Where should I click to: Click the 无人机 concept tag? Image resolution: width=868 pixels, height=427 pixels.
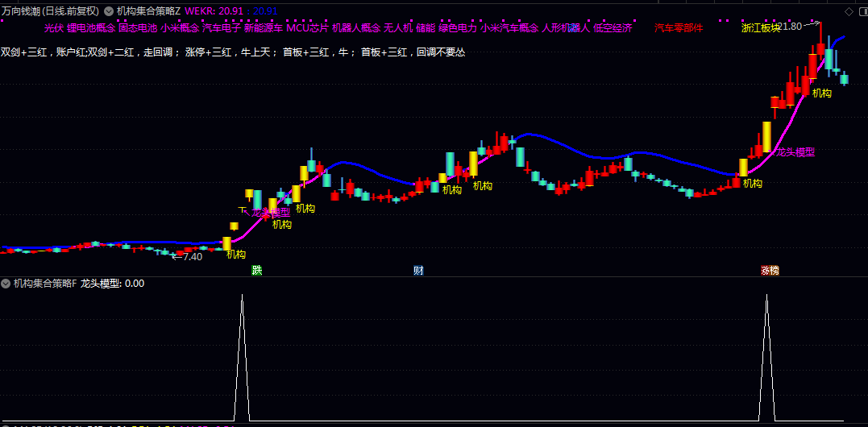(x=398, y=28)
